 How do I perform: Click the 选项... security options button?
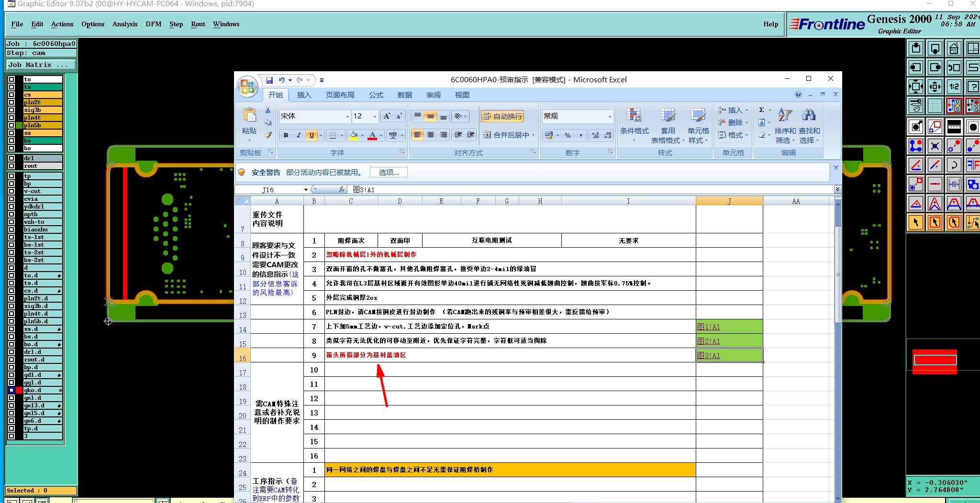click(389, 172)
